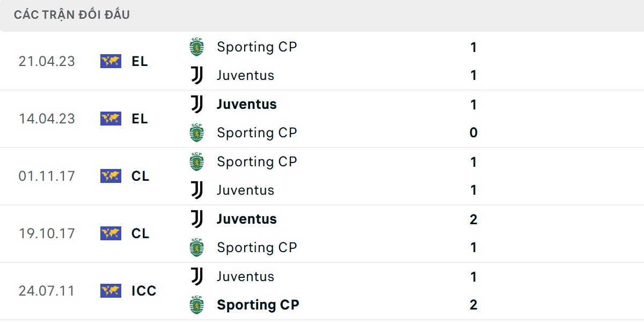Click the CL label beside 19.10.17
The width and height of the screenshot is (644, 324).
[141, 233]
